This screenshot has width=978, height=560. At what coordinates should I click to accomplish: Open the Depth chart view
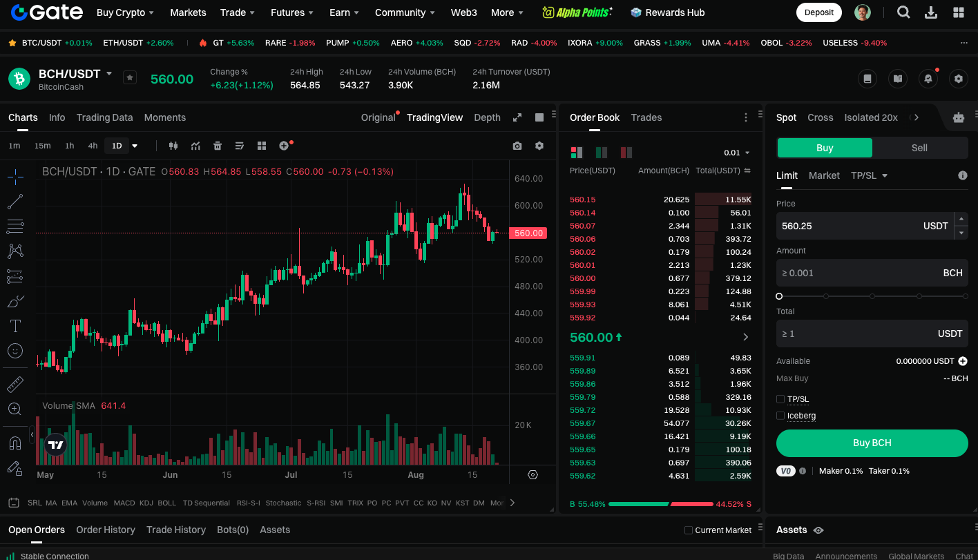(x=487, y=117)
